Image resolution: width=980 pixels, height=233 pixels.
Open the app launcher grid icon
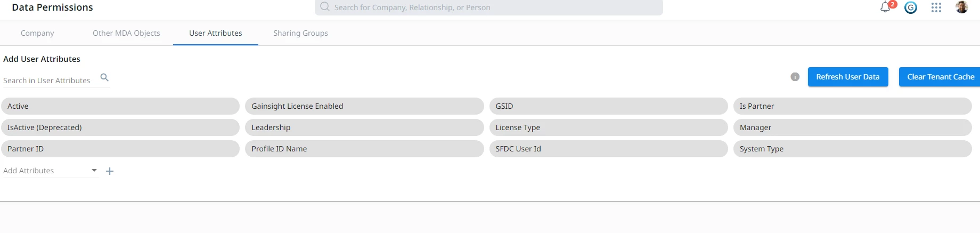pyautogui.click(x=936, y=7)
